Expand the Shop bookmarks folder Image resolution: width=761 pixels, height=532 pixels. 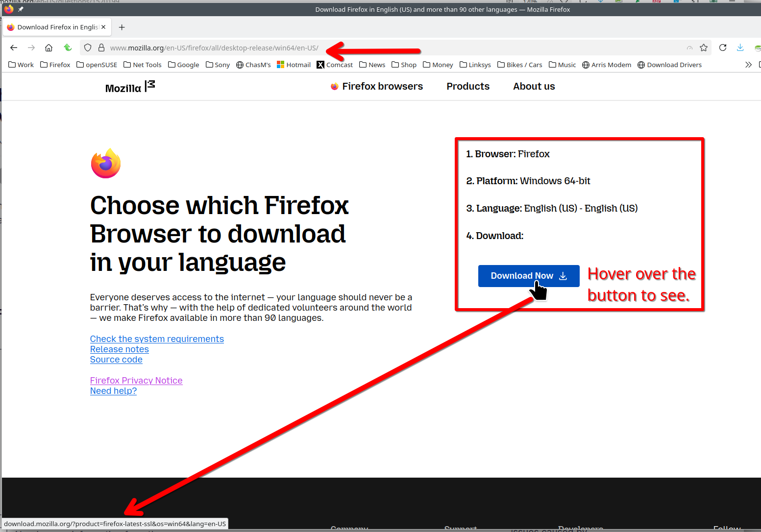(x=404, y=65)
